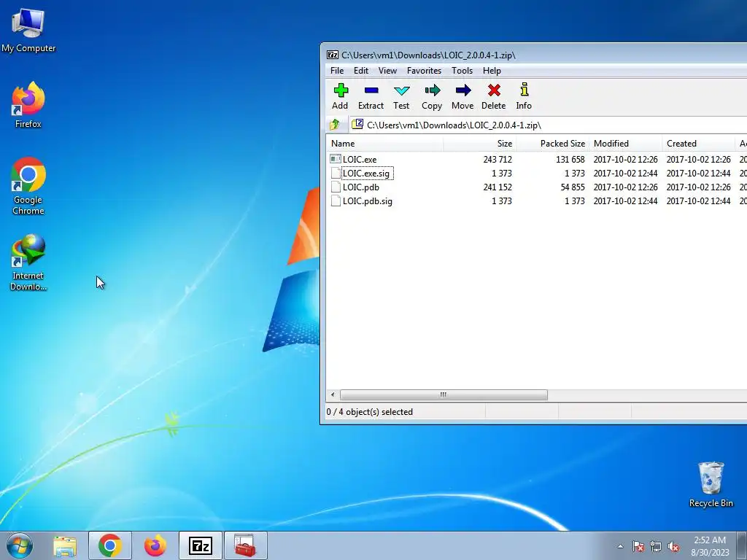Select the Firefox desktop shortcut

point(28,105)
